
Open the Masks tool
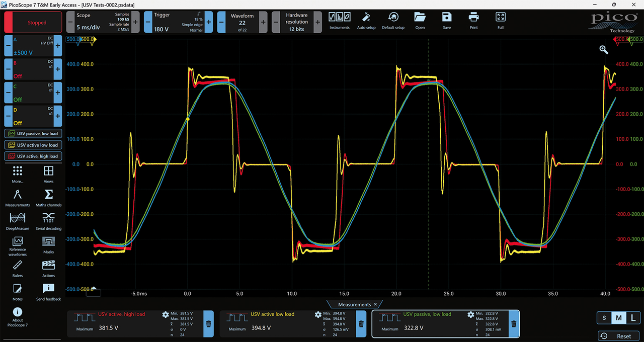pos(48,245)
